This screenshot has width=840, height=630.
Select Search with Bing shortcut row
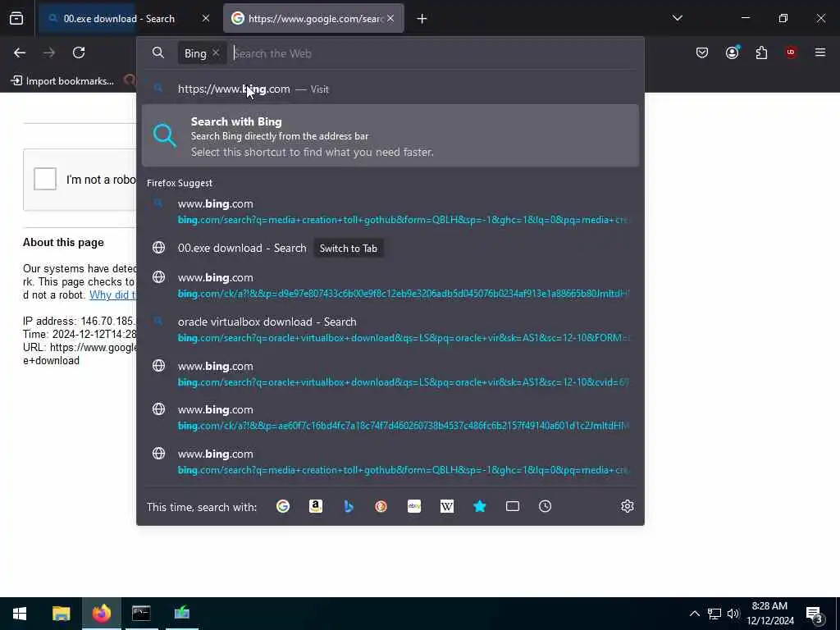[390, 136]
